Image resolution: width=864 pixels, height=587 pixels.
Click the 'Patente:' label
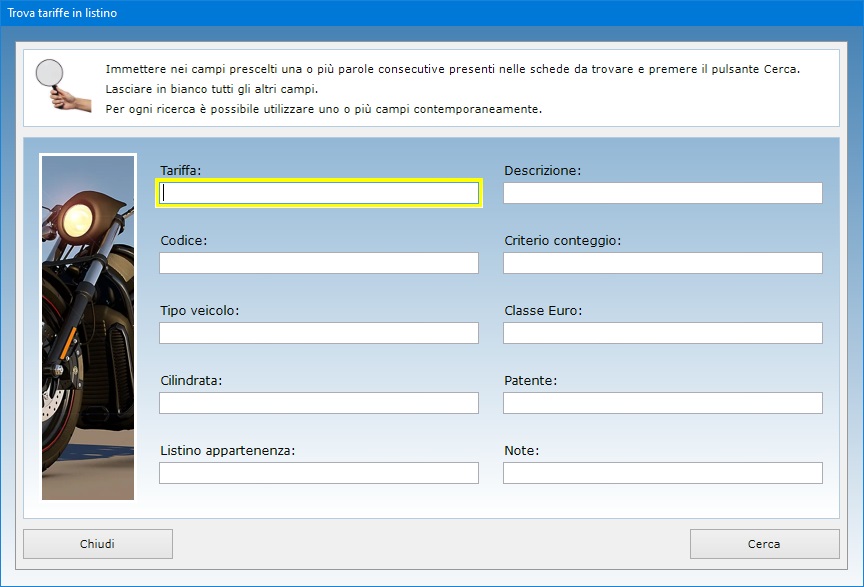click(x=531, y=380)
